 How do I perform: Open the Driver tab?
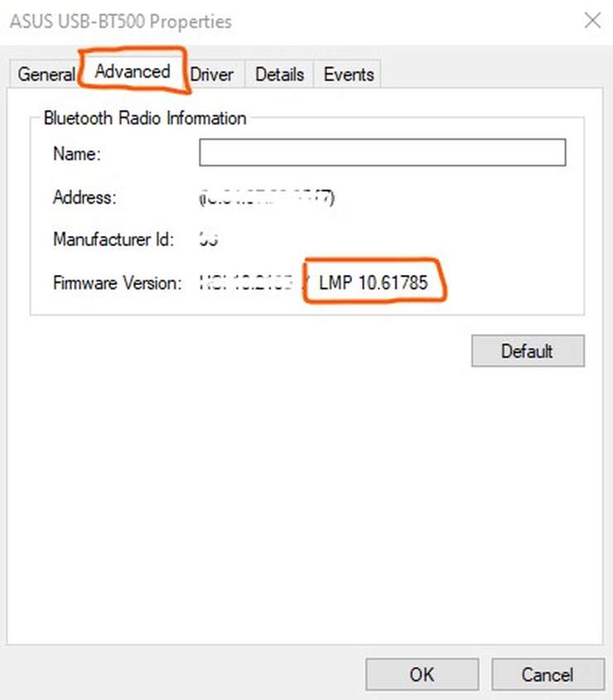(212, 75)
